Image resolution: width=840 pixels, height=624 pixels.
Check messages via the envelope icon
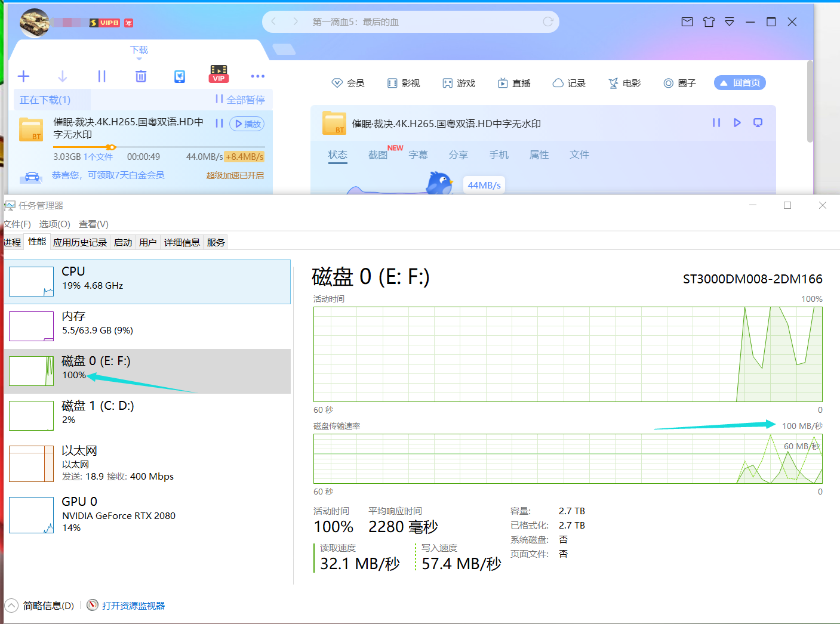pyautogui.click(x=687, y=21)
